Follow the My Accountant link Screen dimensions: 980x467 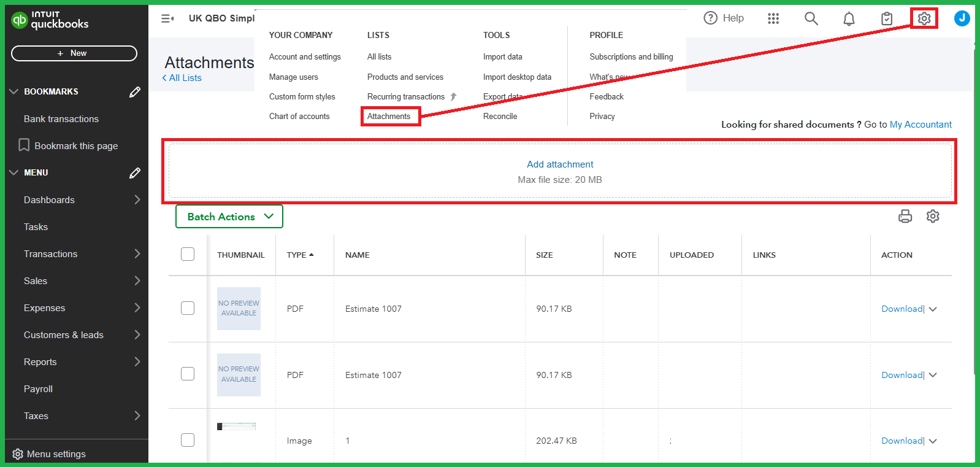(x=921, y=125)
